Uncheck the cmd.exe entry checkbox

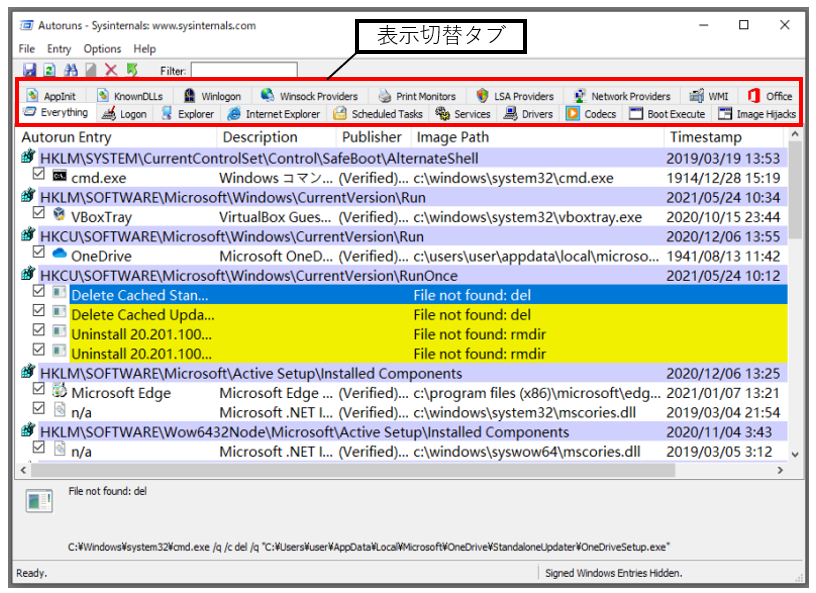tap(39, 174)
